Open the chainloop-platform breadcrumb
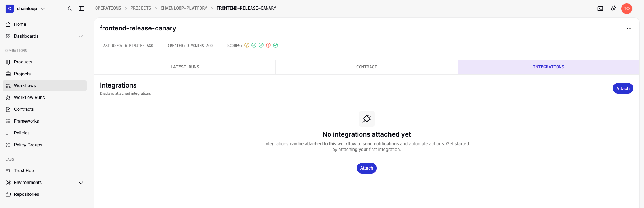This screenshot has height=208, width=644. 184,8
